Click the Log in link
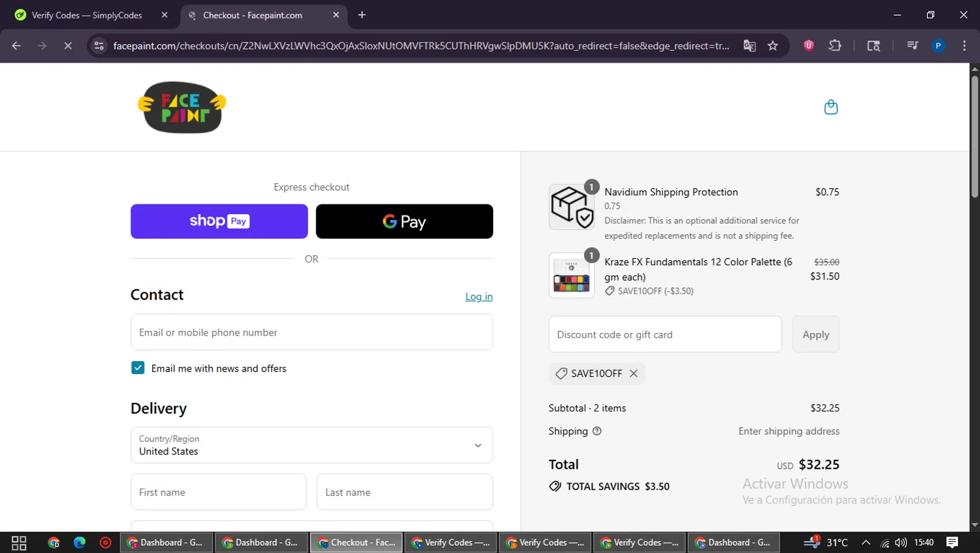Viewport: 980px width, 553px height. (x=479, y=296)
